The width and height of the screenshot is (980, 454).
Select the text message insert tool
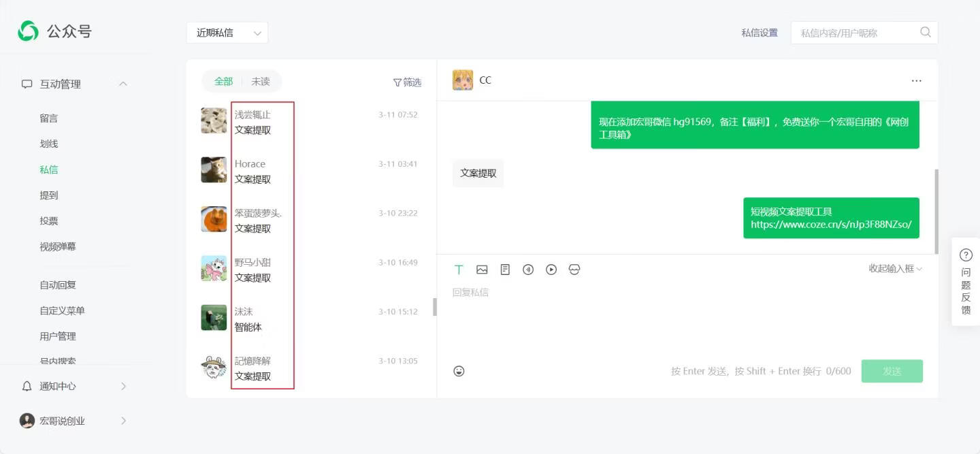point(459,270)
